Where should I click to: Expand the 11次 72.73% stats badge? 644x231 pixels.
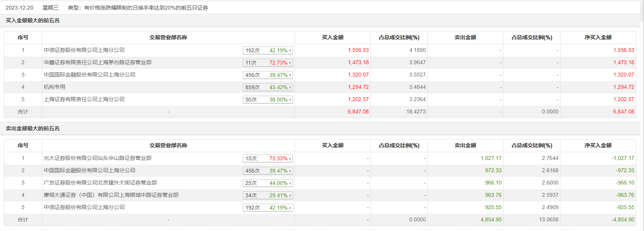click(268, 63)
